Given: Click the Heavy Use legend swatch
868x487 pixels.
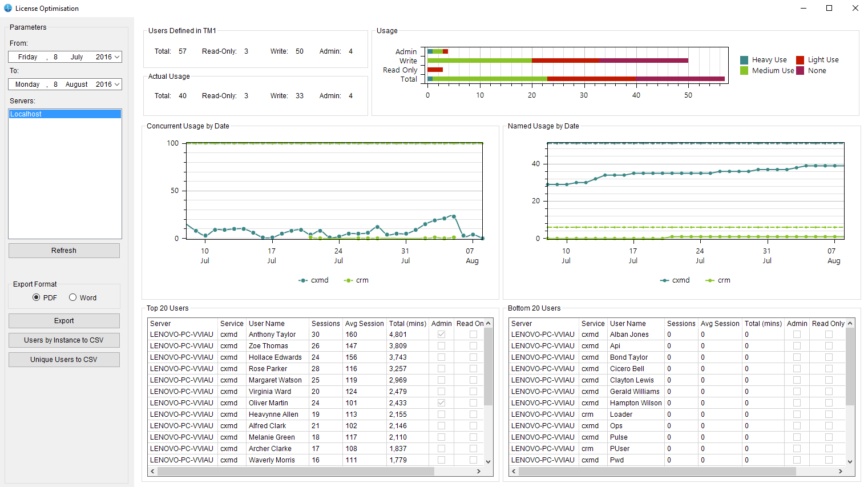Looking at the screenshot, I should [743, 59].
